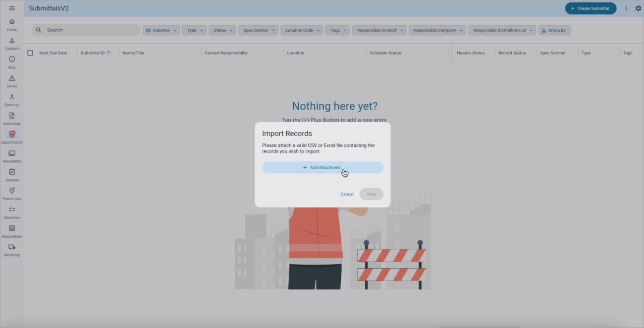The width and height of the screenshot is (644, 328).
Task: Click the Header Status column header
Action: click(471, 53)
